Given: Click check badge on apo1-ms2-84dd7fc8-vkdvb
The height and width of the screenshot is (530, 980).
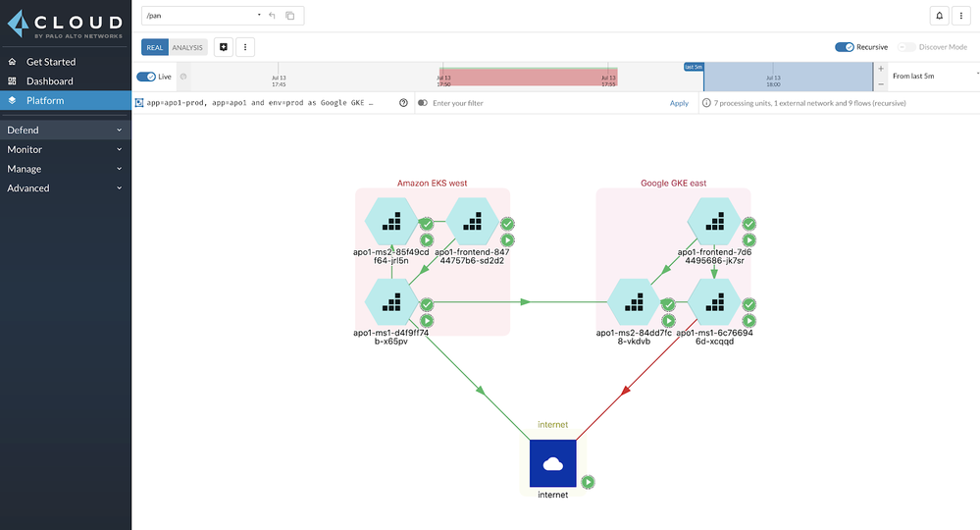Looking at the screenshot, I should (669, 304).
